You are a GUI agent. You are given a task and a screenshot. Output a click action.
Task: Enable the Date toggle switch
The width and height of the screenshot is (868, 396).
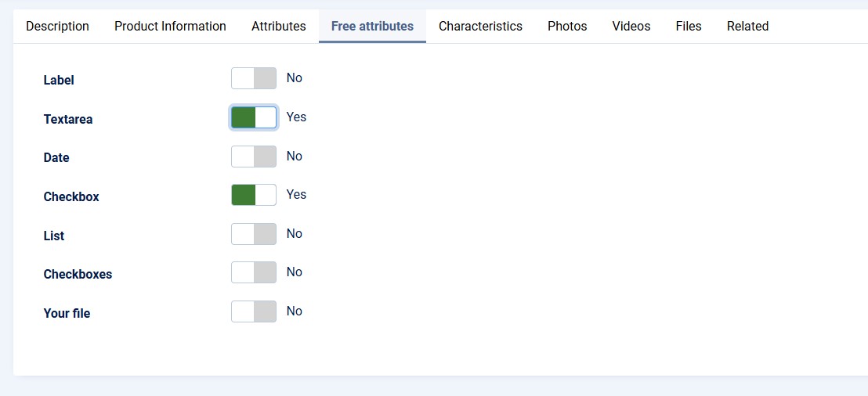coord(254,157)
